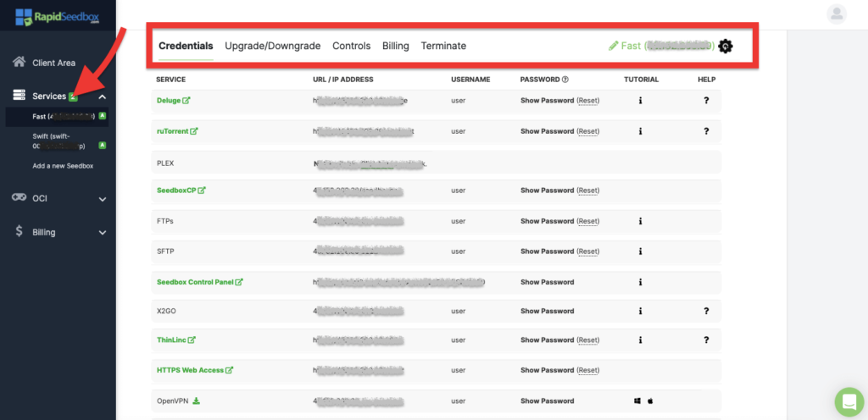Viewport: 868px width, 420px height.
Task: Click Add a new Seedbox
Action: [63, 166]
